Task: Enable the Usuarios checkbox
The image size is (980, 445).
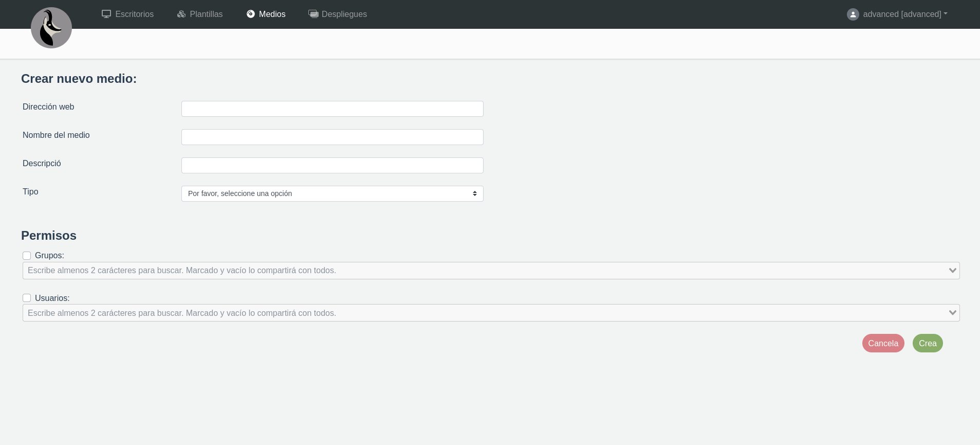Action: click(27, 298)
